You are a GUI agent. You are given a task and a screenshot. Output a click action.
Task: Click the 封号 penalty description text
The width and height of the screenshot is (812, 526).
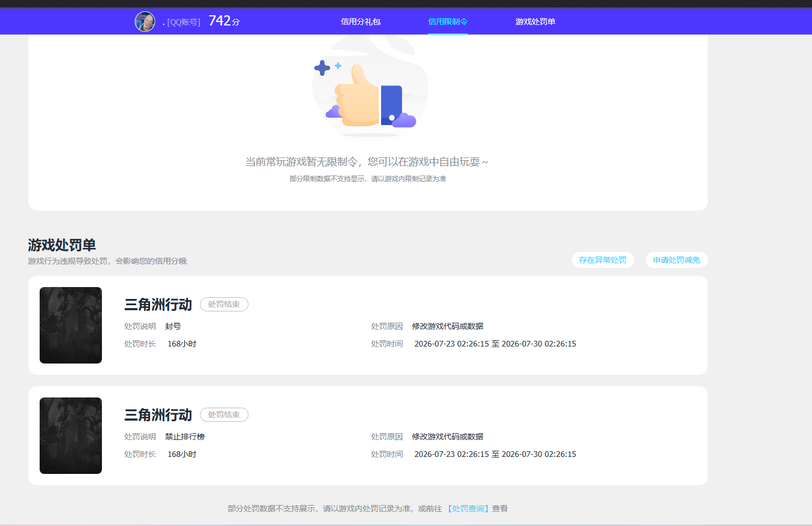(x=173, y=326)
